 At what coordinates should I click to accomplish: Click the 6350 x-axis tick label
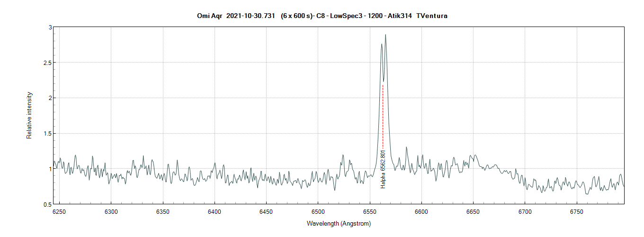coord(163,212)
